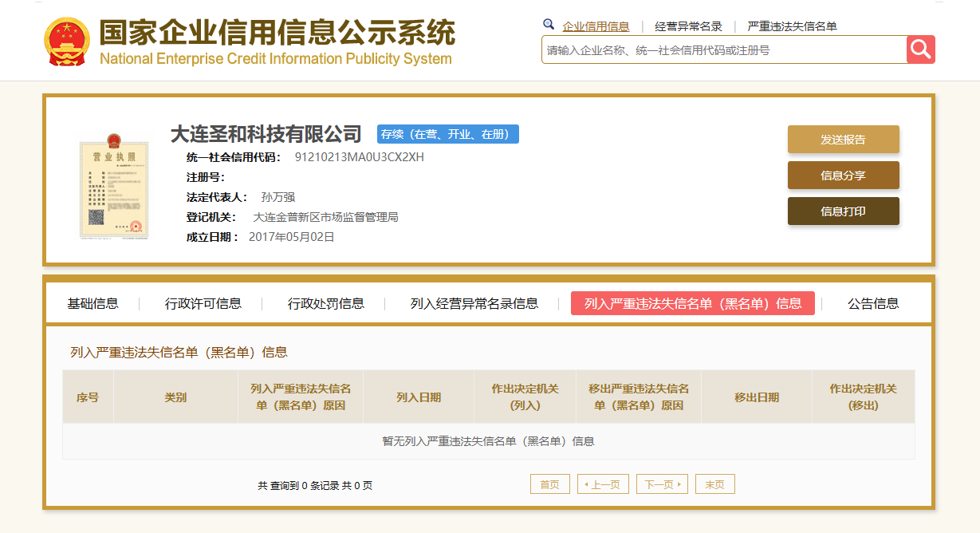Click the 下一页 next page button
This screenshot has width=980, height=533.
[662, 484]
